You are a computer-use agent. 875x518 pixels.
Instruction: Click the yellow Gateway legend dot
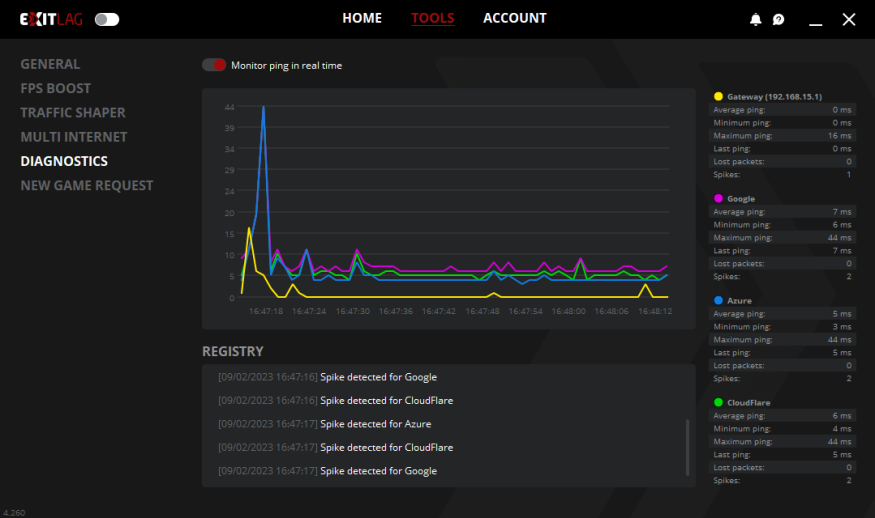[x=718, y=97]
